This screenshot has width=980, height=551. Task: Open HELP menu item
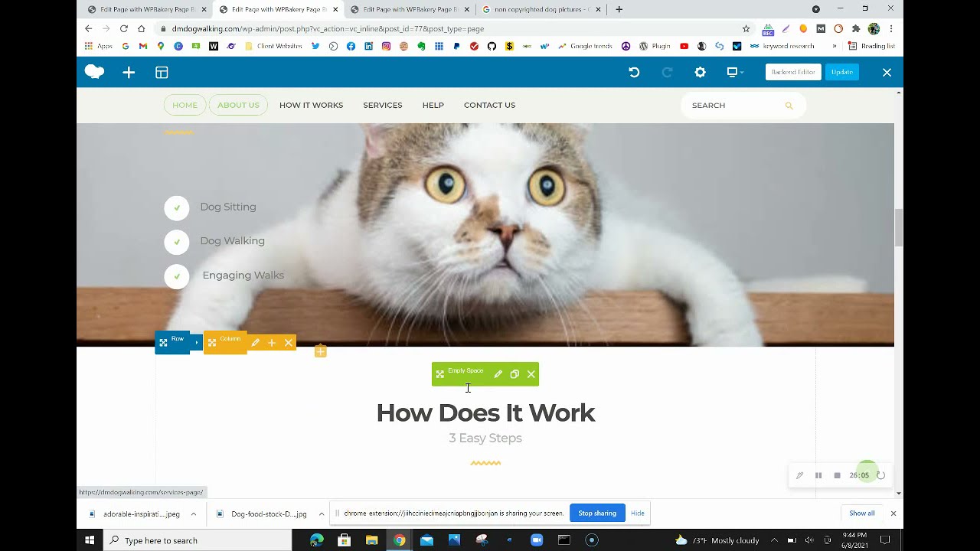pyautogui.click(x=433, y=105)
